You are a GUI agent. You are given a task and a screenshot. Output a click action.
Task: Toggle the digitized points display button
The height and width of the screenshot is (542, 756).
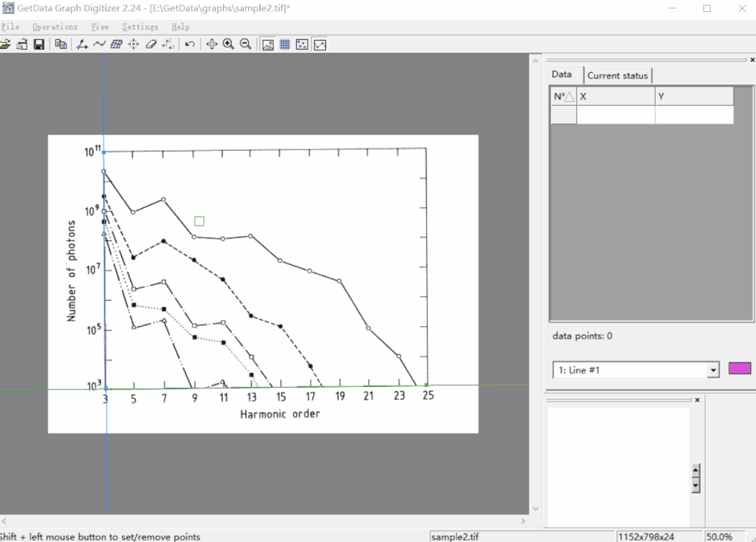tap(301, 43)
